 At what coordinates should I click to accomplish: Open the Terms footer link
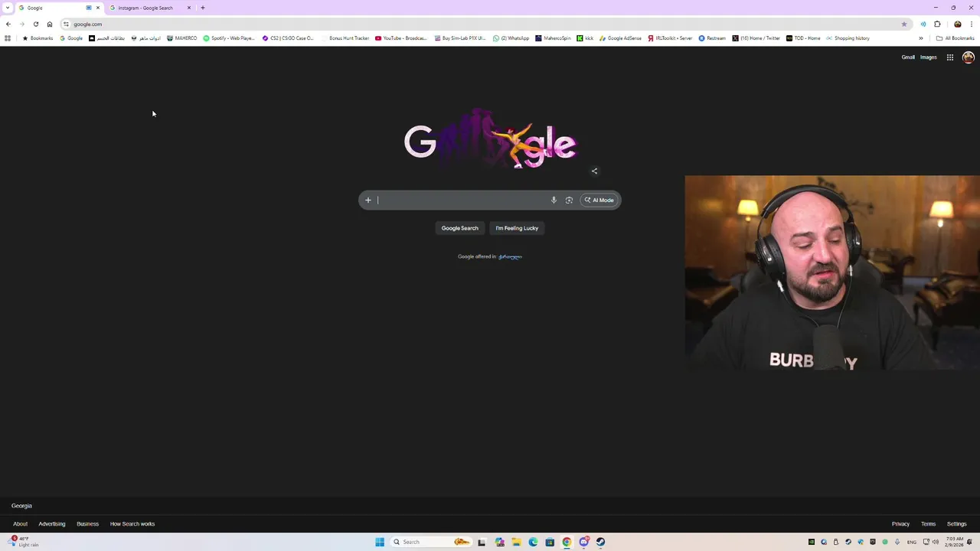[x=929, y=524]
